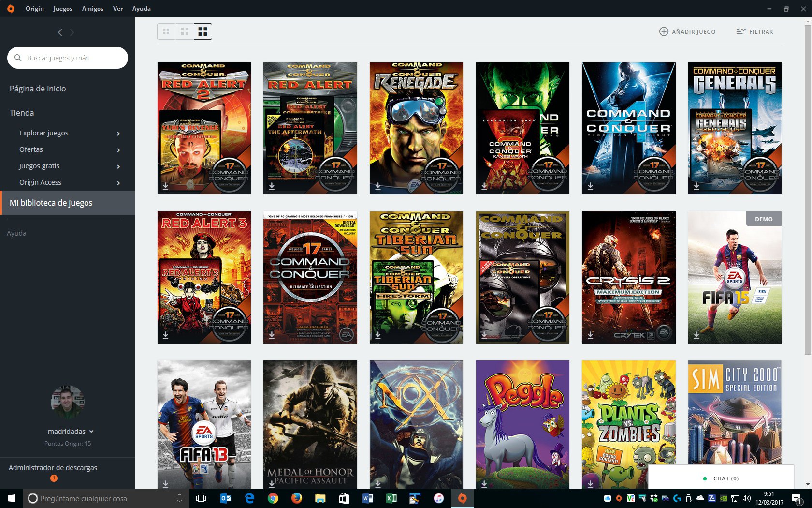The width and height of the screenshot is (812, 508).
Task: Click the orange notification badge under Administrador de descargas
Action: click(x=54, y=478)
